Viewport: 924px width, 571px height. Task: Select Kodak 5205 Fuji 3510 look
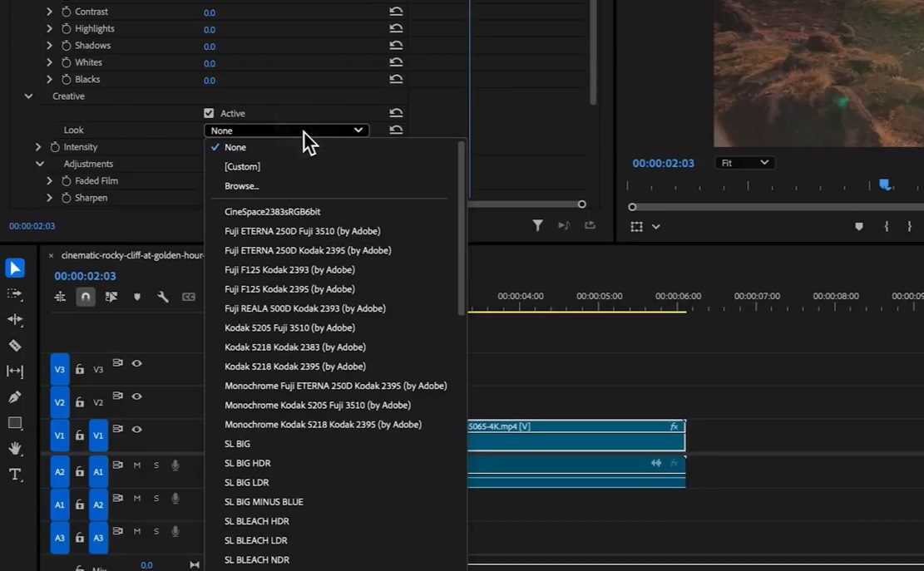[290, 327]
